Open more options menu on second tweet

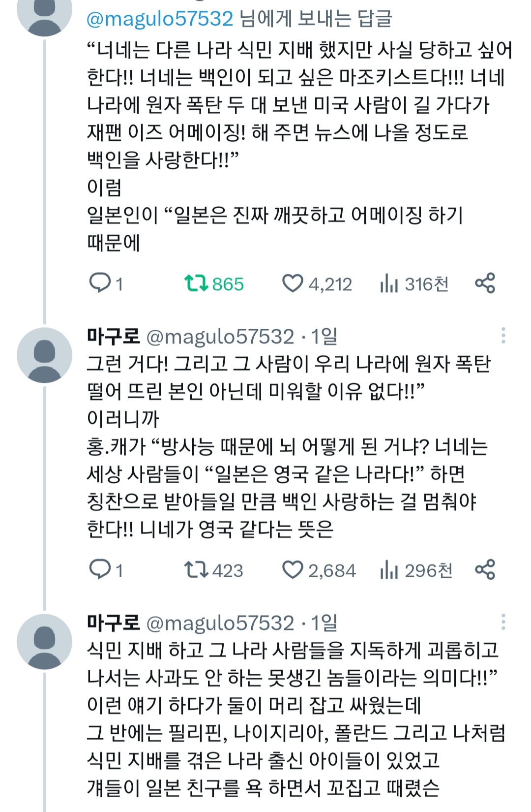(x=503, y=336)
